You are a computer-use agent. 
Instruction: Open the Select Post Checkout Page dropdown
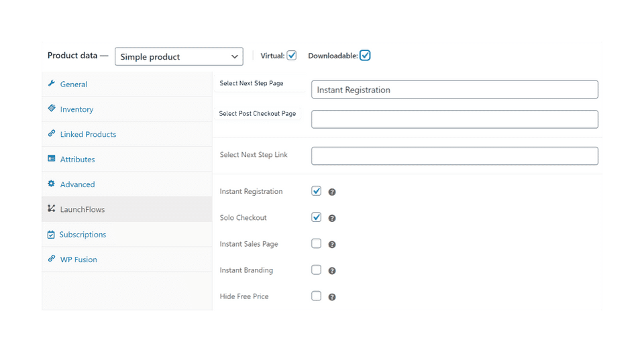coord(454,119)
